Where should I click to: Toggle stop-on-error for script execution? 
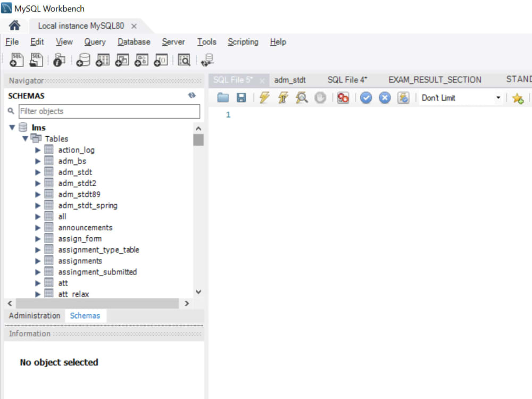[x=343, y=97]
